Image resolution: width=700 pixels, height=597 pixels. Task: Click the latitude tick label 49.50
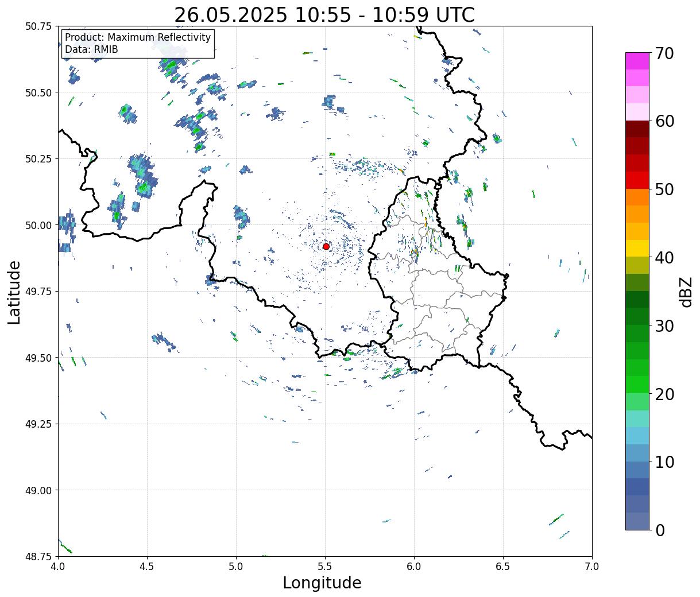pyautogui.click(x=38, y=358)
